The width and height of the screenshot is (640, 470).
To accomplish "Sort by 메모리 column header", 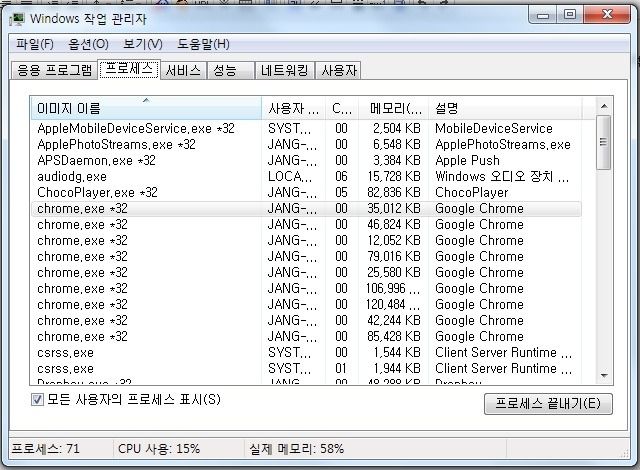I will click(393, 109).
